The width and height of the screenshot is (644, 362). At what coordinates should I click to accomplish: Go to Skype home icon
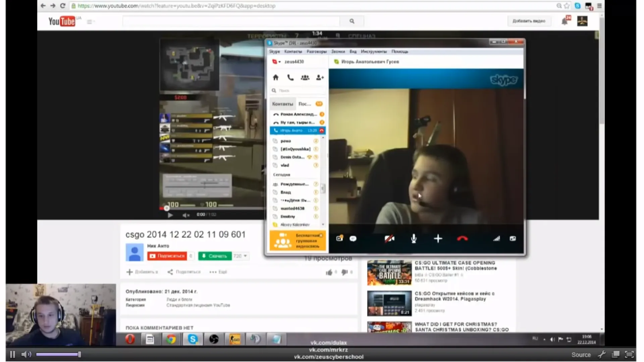(276, 78)
